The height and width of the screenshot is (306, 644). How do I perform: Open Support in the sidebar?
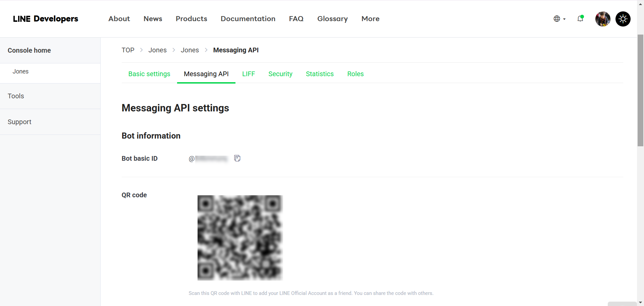tap(19, 122)
